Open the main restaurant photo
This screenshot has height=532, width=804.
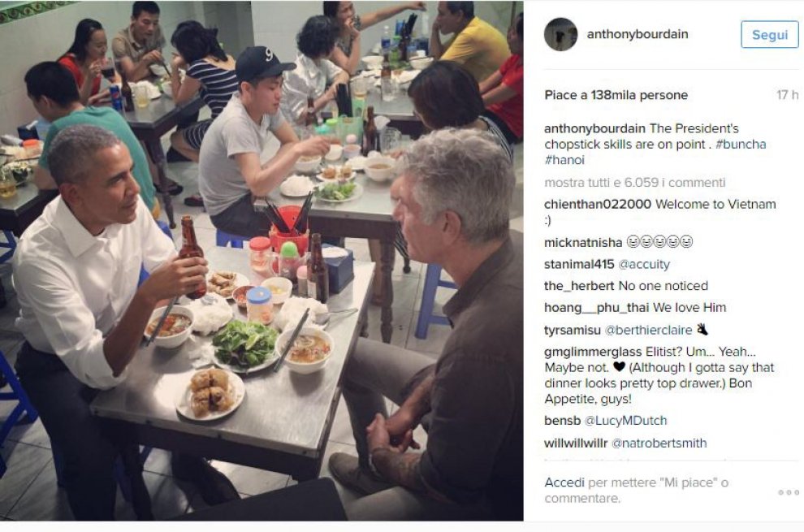(x=262, y=261)
